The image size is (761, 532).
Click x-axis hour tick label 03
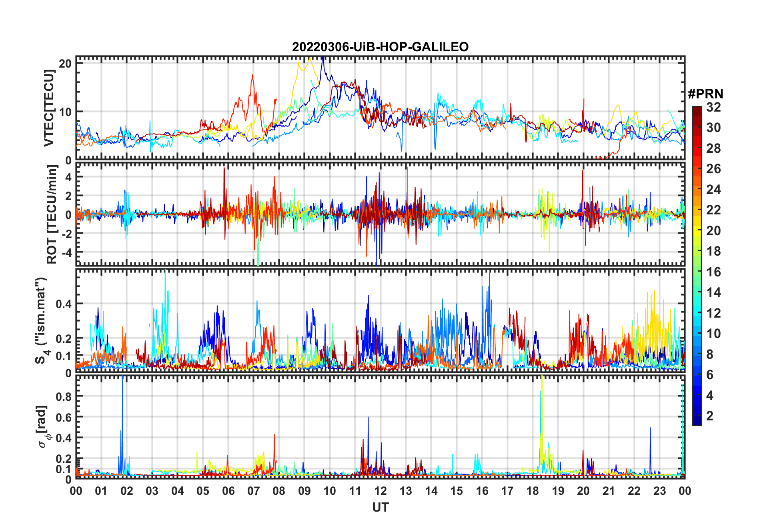152,491
